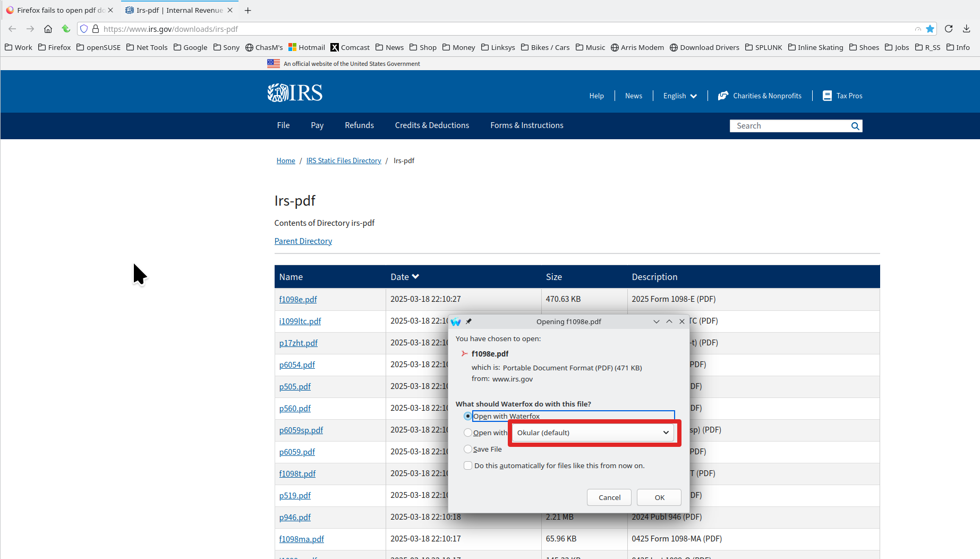Open the p6054.pdf file link

(297, 365)
